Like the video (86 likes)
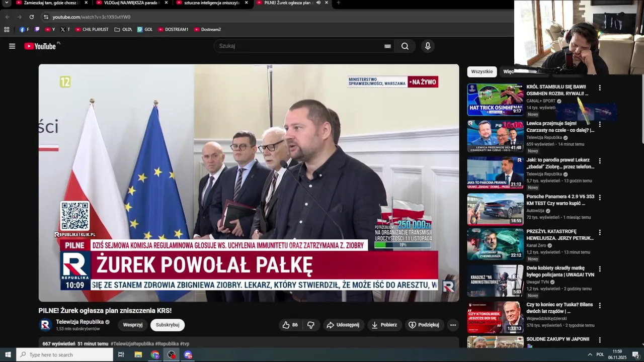Screen dimensions: 644x362 [290, 325]
